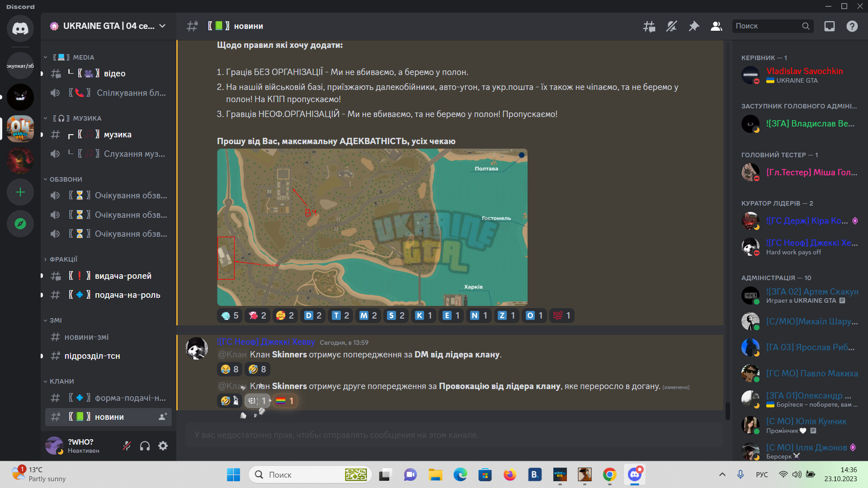Open ?WHO? user profile panel
This screenshot has width=868, height=488.
click(80, 446)
